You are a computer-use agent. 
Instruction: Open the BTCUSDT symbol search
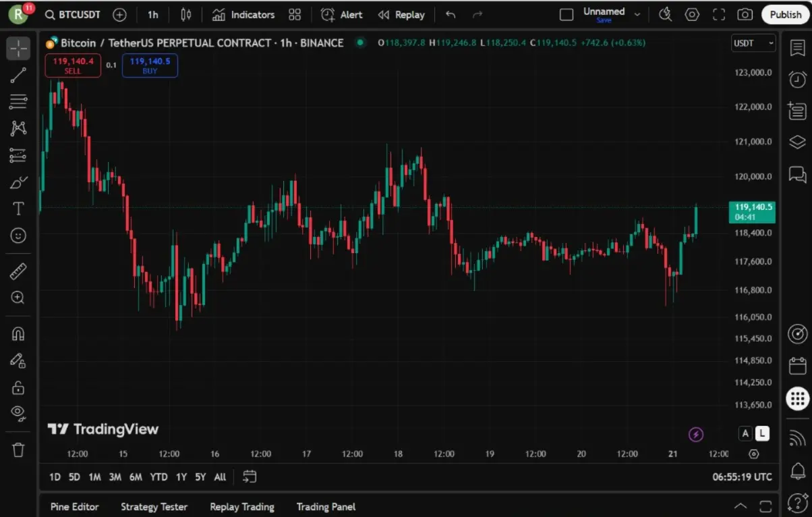[x=73, y=14]
